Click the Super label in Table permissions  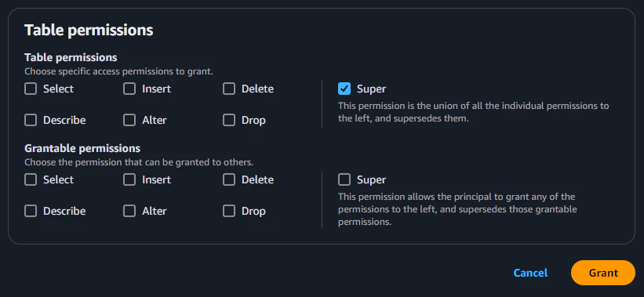point(371,89)
